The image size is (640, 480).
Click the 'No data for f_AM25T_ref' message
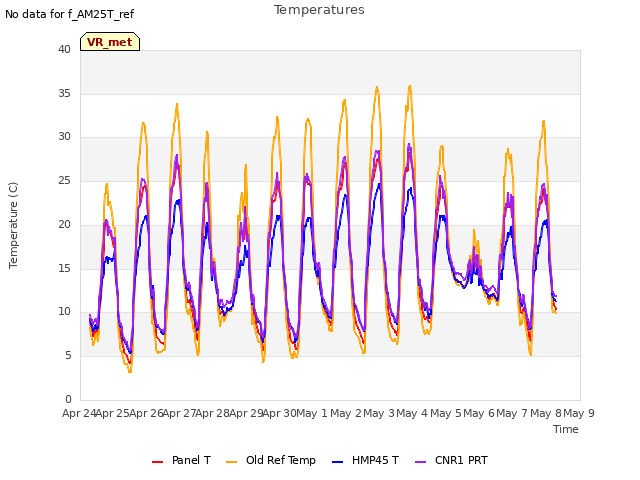click(69, 14)
